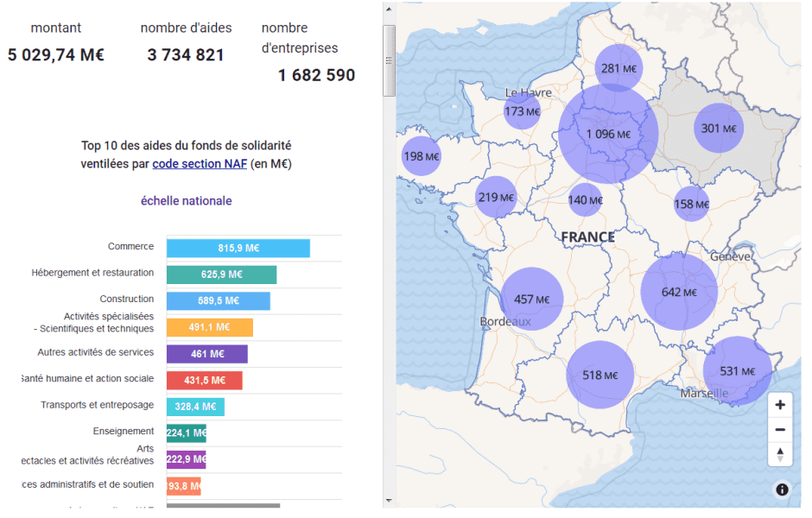This screenshot has width=812, height=518.
Task: Open the code section NAF link
Action: point(200,164)
